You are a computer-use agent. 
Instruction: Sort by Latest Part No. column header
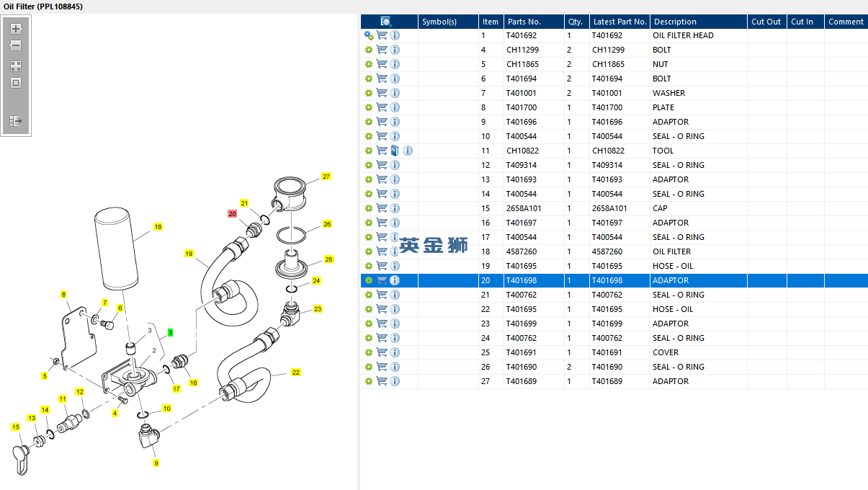(x=619, y=22)
